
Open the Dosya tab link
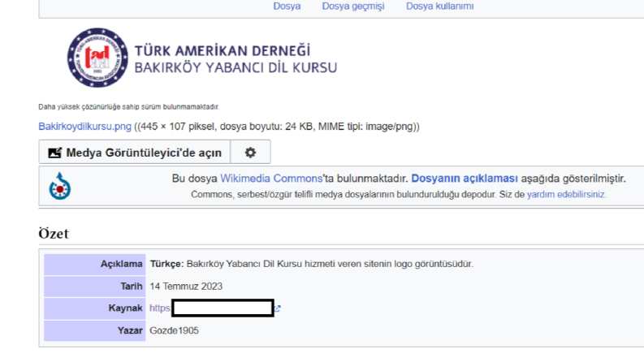[287, 6]
